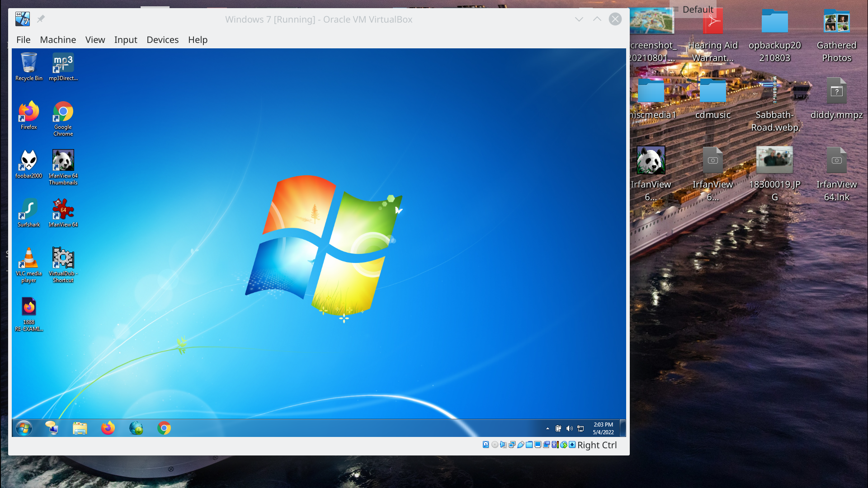Select Sabbath-Road.webp on the host desktop

pyautogui.click(x=775, y=105)
